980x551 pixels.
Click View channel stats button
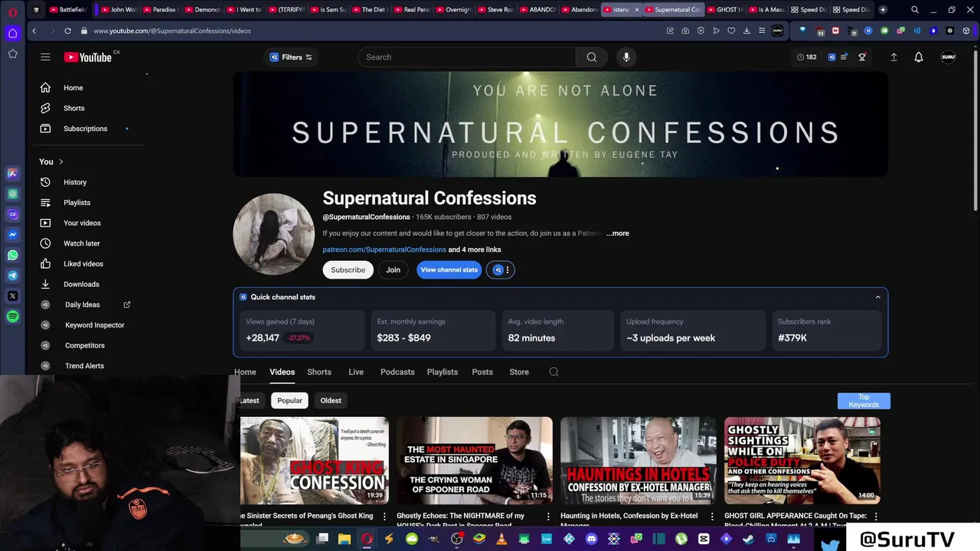pos(449,269)
